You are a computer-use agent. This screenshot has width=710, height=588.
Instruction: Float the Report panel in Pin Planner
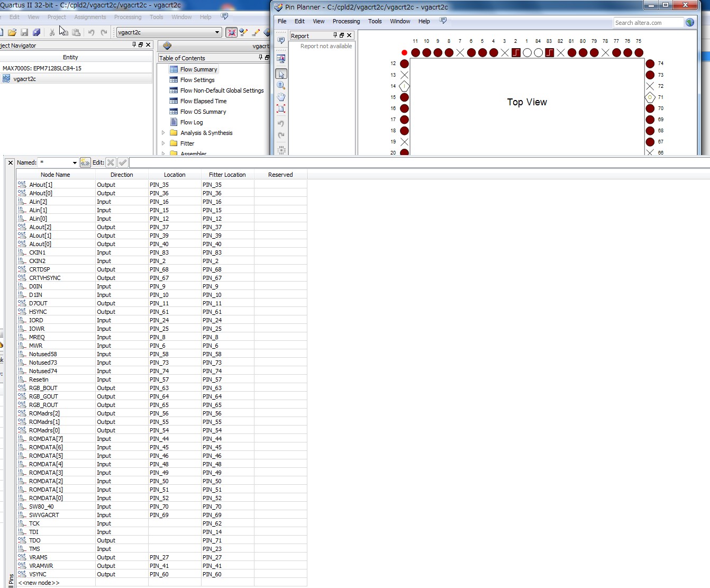(342, 35)
